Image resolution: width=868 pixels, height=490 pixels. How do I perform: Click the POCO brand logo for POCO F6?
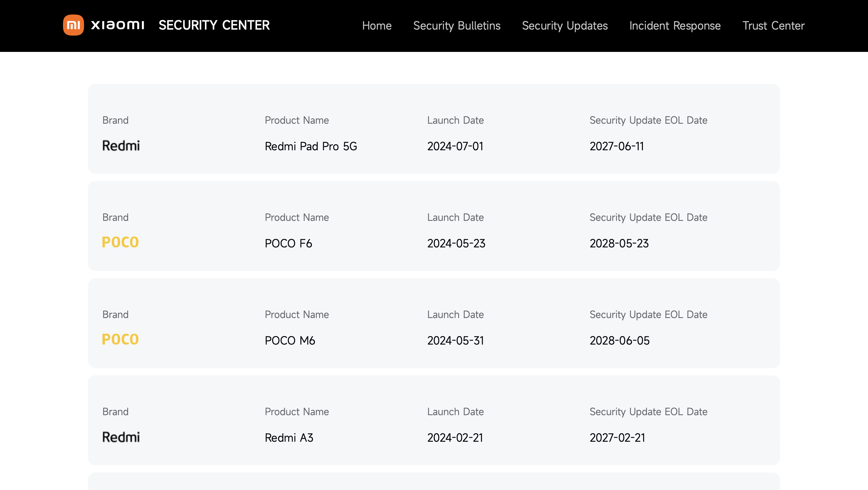click(120, 243)
